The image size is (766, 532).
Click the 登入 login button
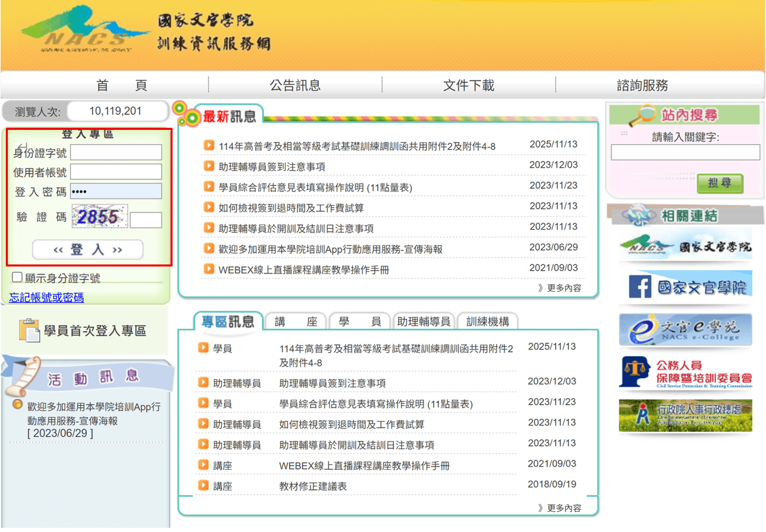(x=87, y=250)
